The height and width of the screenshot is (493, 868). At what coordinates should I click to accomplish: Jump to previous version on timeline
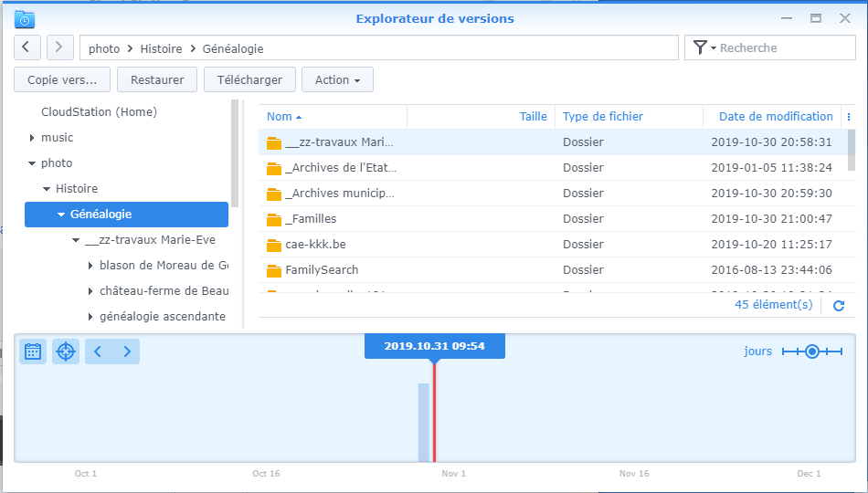(98, 351)
